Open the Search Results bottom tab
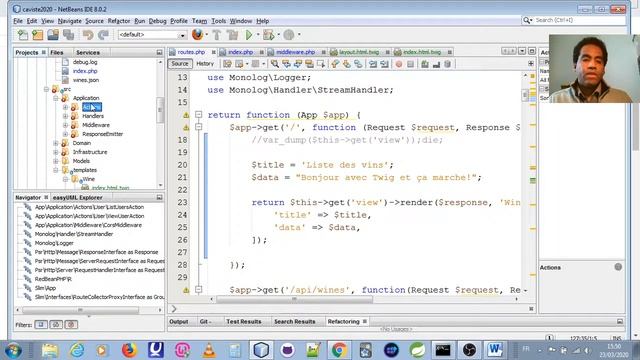Image resolution: width=640 pixels, height=360 pixels. (x=295, y=322)
